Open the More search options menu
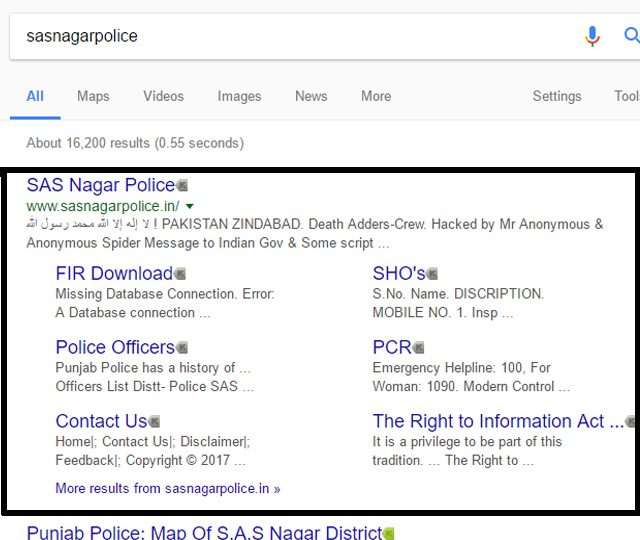The height and width of the screenshot is (540, 640). pos(376,96)
